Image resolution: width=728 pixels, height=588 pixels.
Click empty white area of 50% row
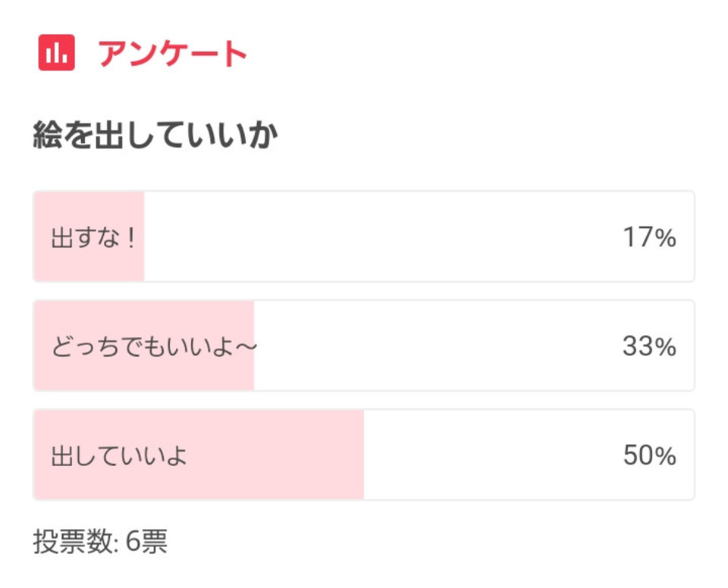492,455
